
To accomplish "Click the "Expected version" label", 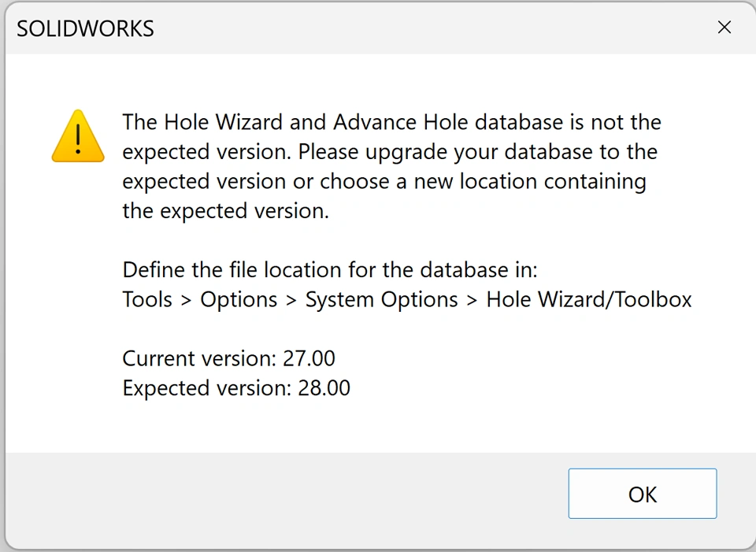I will (207, 388).
